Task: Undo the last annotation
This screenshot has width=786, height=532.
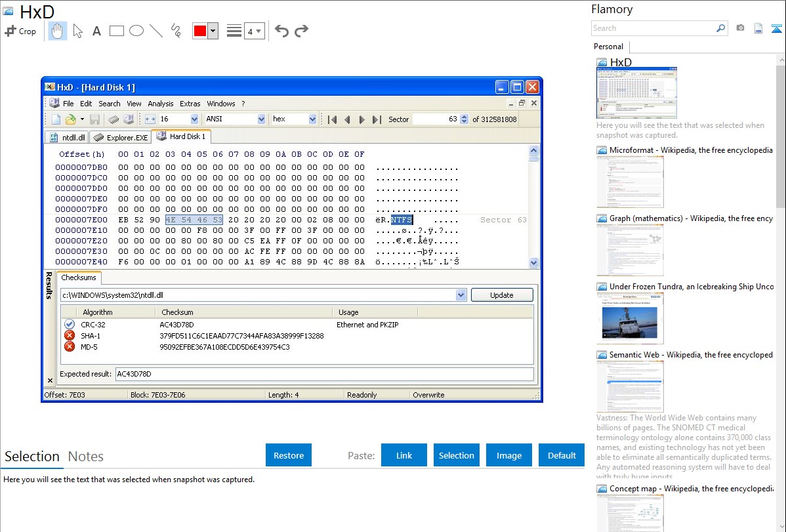Action: point(281,31)
